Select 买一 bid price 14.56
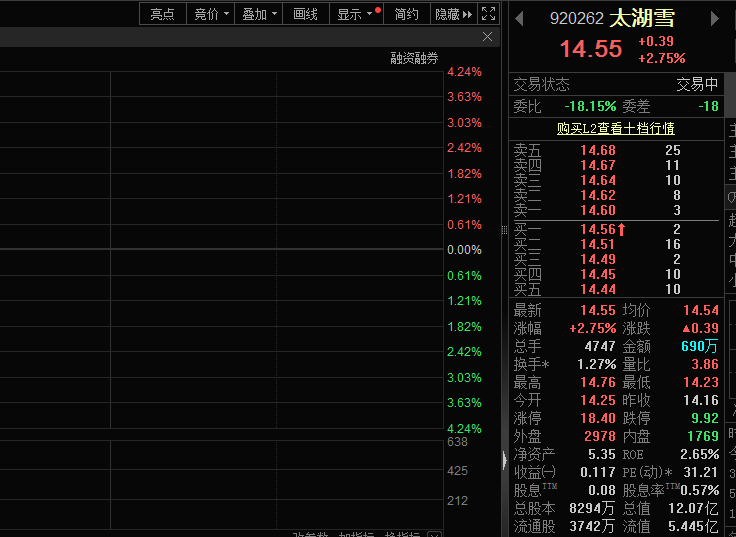The image size is (736, 537). click(x=598, y=229)
